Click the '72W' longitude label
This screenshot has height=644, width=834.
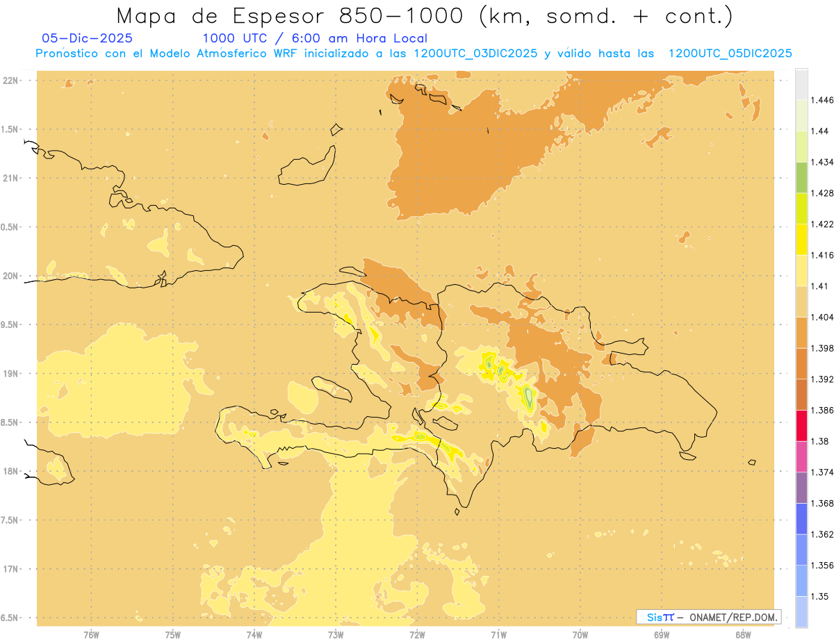pos(417,635)
